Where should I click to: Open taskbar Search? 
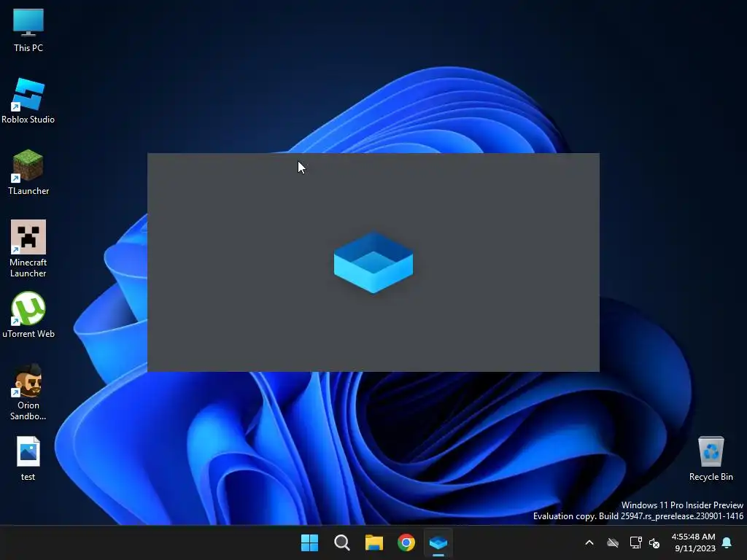pos(341,542)
